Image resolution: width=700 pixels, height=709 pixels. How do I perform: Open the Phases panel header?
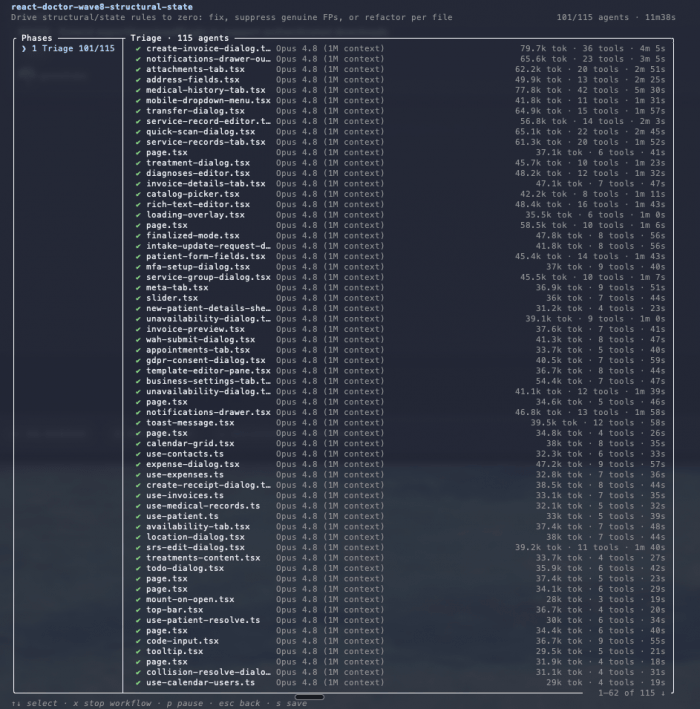point(37,38)
